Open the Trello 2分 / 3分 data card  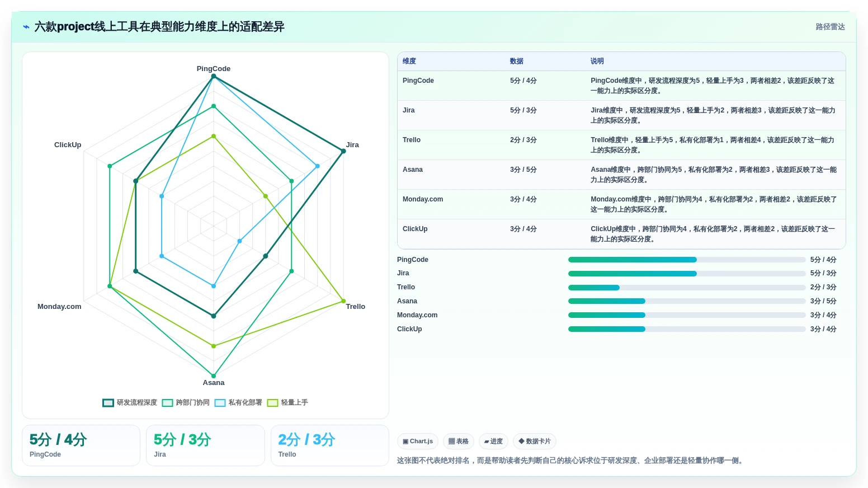pos(330,445)
